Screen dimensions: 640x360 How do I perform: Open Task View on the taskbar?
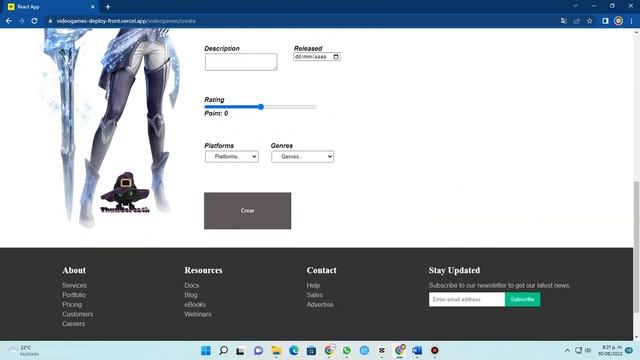(x=240, y=351)
